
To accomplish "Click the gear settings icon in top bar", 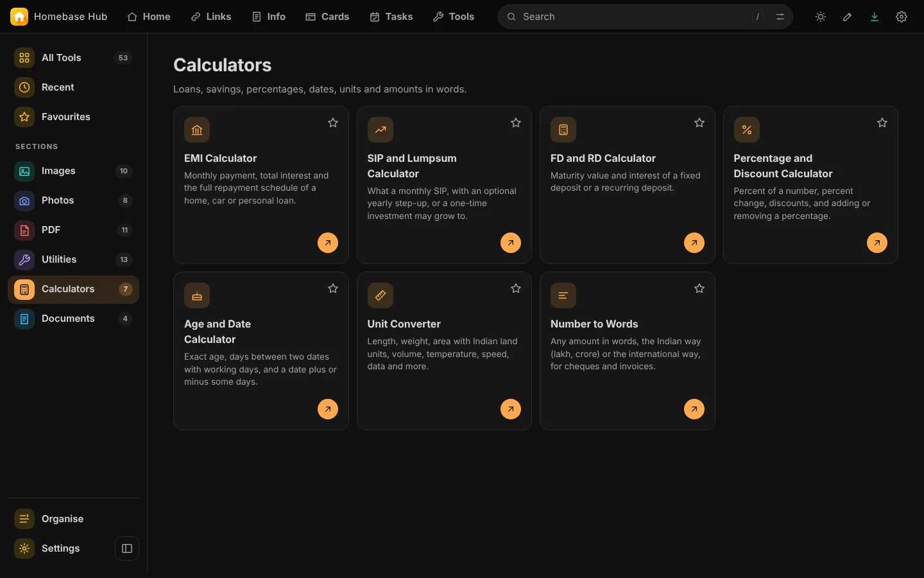I will 902,17.
